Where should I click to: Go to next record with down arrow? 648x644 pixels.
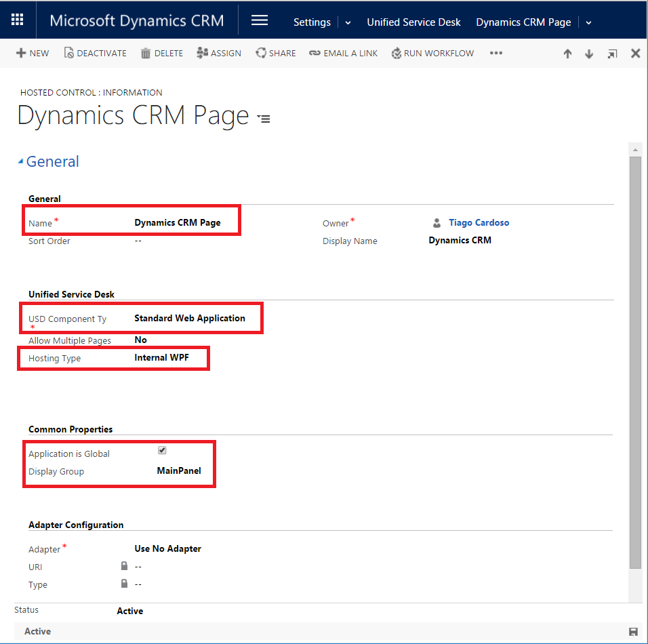click(x=589, y=54)
